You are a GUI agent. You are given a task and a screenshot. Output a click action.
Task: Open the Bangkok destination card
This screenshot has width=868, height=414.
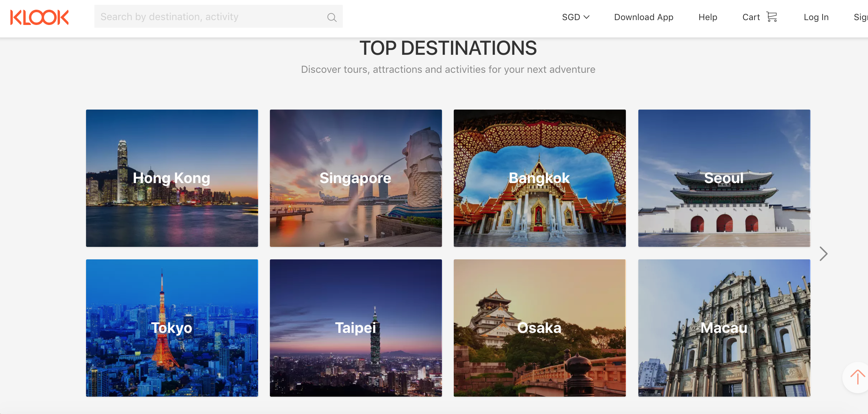(x=540, y=178)
